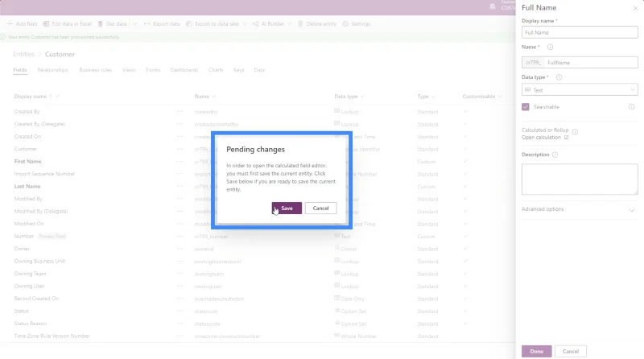Viewport: 644px width, 359px height.
Task: Select the Import Sequence Number field
Action: coord(44,174)
